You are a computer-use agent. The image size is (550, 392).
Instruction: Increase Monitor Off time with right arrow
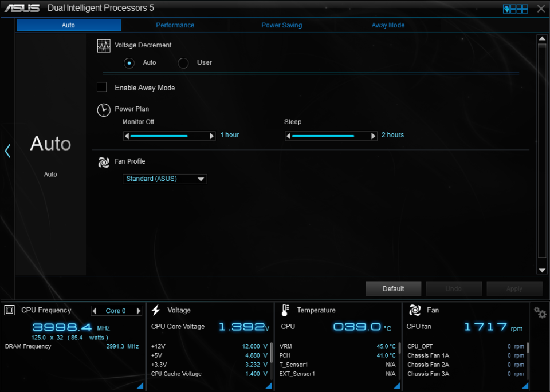(211, 136)
